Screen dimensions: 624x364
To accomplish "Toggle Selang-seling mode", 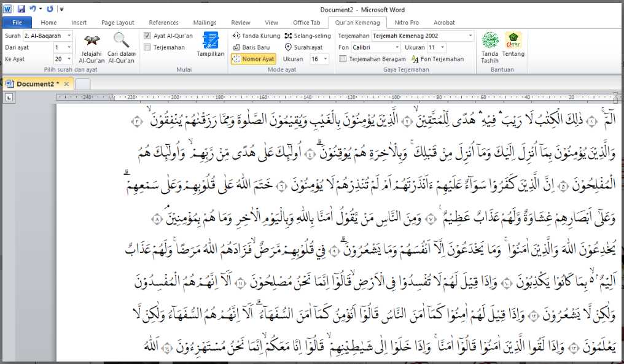I will click(x=308, y=36).
